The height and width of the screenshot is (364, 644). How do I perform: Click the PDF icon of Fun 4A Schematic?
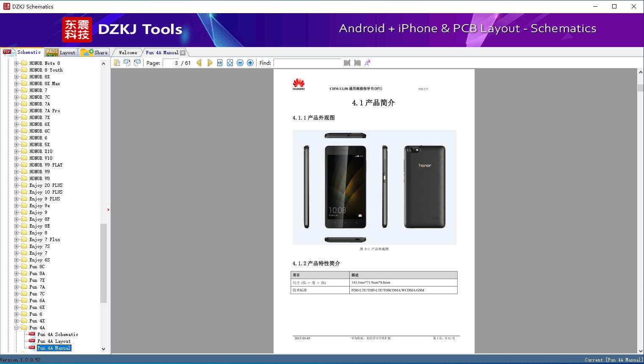click(x=32, y=334)
